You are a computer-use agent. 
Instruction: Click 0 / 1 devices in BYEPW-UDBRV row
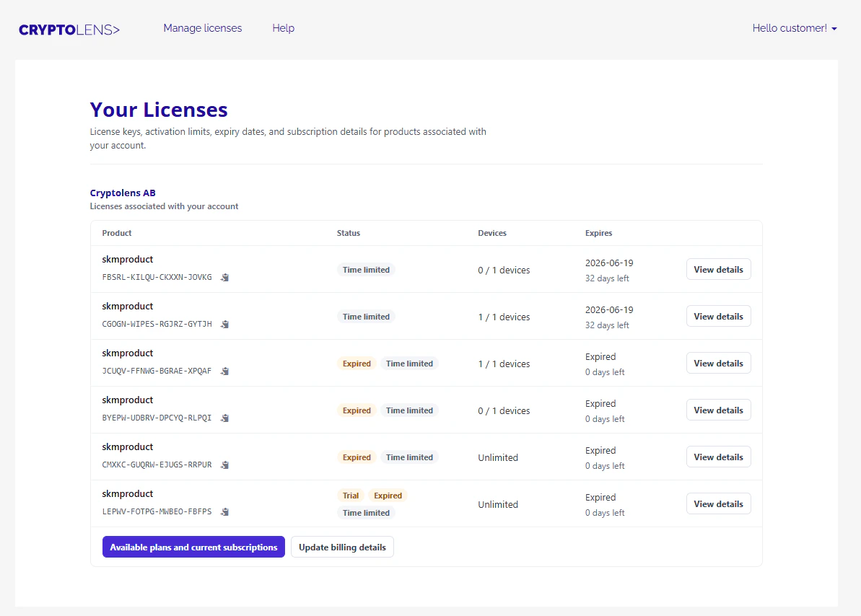click(504, 410)
